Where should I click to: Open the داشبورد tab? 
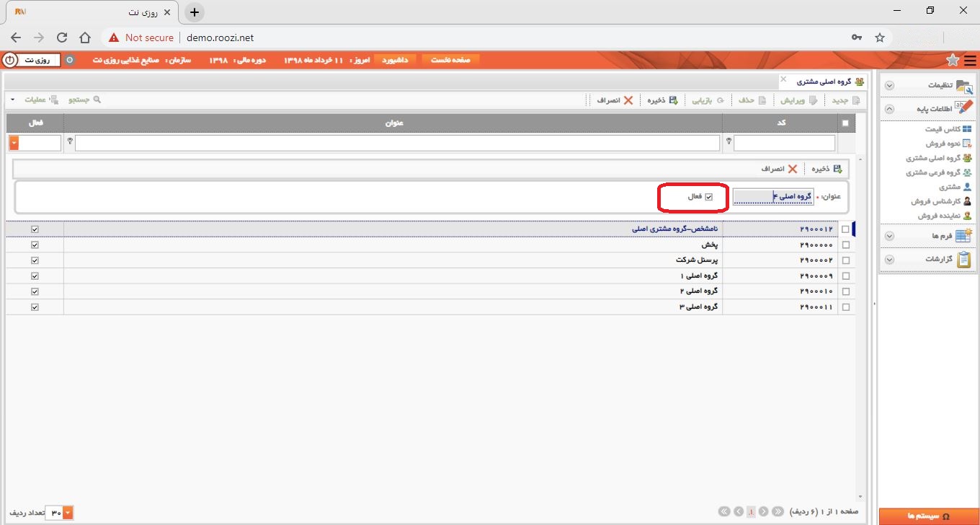[394, 60]
